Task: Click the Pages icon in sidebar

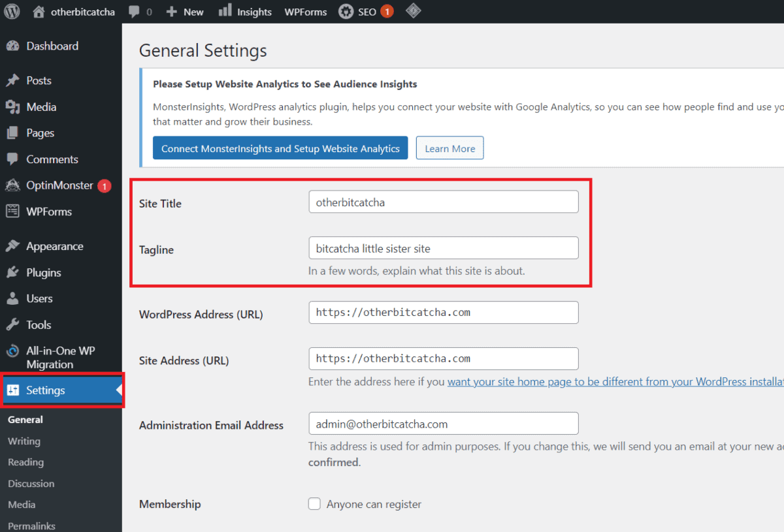Action: pos(12,133)
